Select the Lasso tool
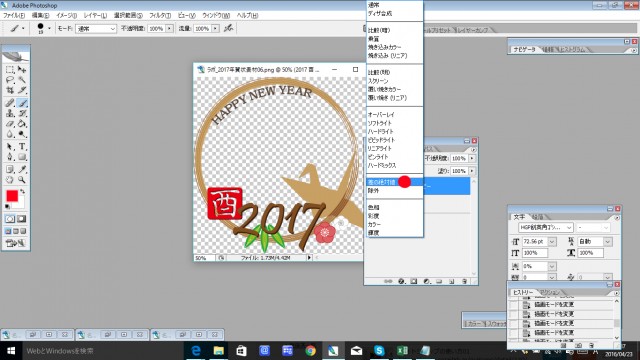Image resolution: width=640 pixels, height=360 pixels. click(x=10, y=80)
